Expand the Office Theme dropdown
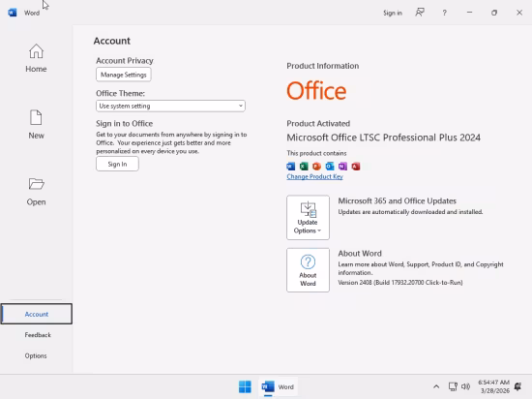 pos(170,106)
